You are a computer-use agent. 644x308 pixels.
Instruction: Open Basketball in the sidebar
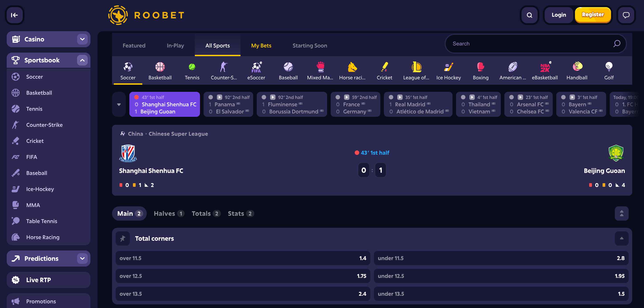pos(49,93)
